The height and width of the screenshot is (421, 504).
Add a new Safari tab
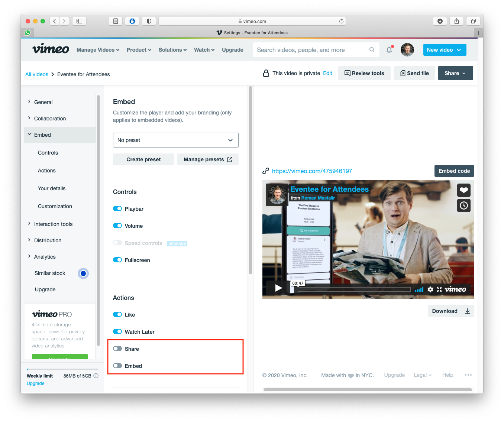tap(479, 33)
